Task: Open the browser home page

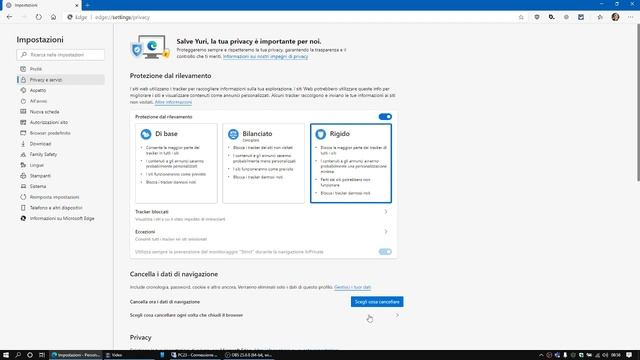Action: coord(53,17)
